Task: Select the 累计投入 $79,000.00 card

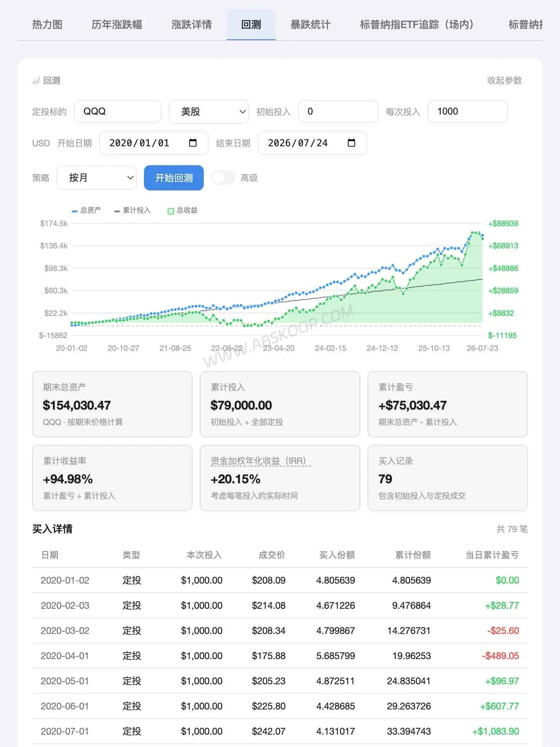Action: point(280,404)
